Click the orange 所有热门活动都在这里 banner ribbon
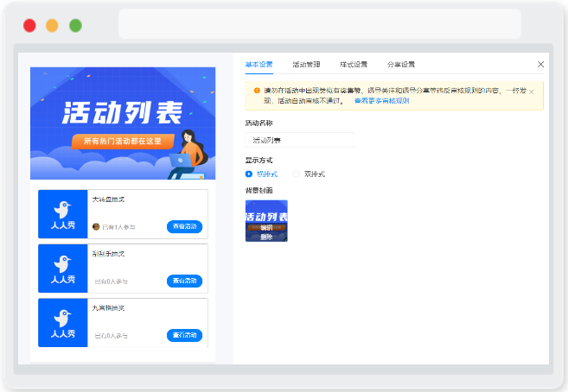Image resolution: width=568 pixels, height=392 pixels. [123, 141]
